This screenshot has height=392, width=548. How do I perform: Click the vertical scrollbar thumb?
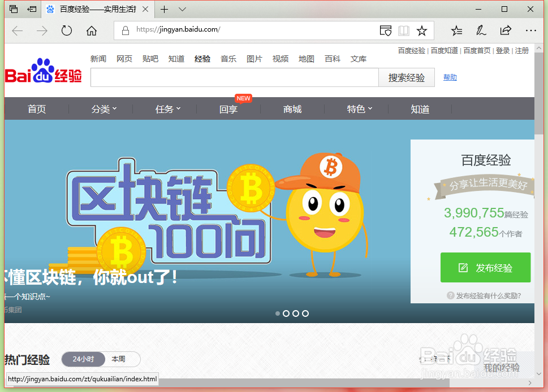click(x=539, y=93)
